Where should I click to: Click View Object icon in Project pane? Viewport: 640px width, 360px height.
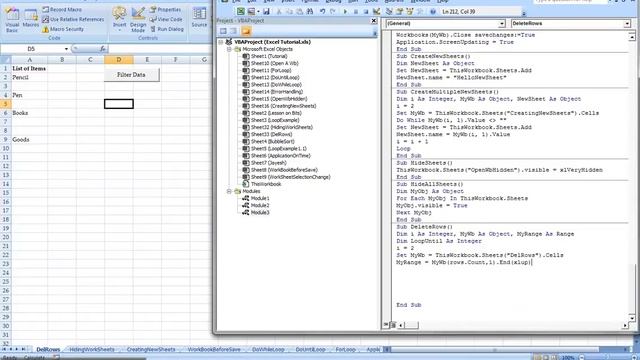point(233,31)
